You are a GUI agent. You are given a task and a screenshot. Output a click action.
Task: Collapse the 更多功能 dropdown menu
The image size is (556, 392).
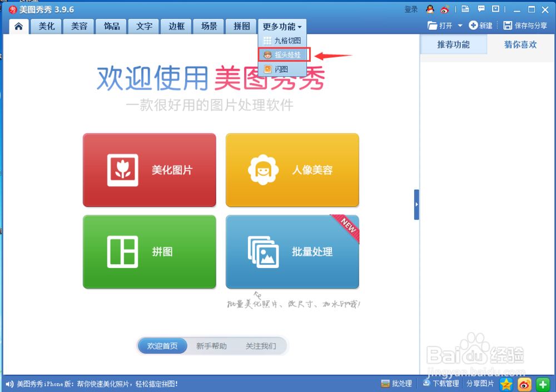[x=282, y=27]
